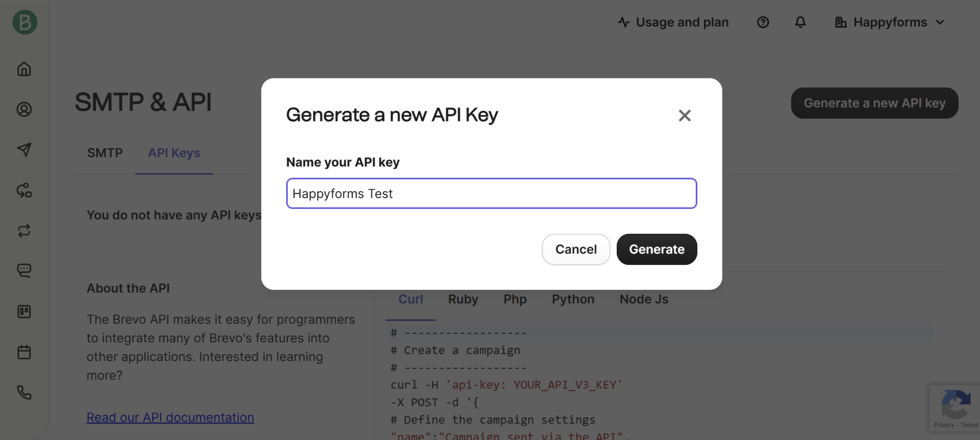Click the notifications bell icon
Image resolution: width=980 pixels, height=440 pixels.
800,22
